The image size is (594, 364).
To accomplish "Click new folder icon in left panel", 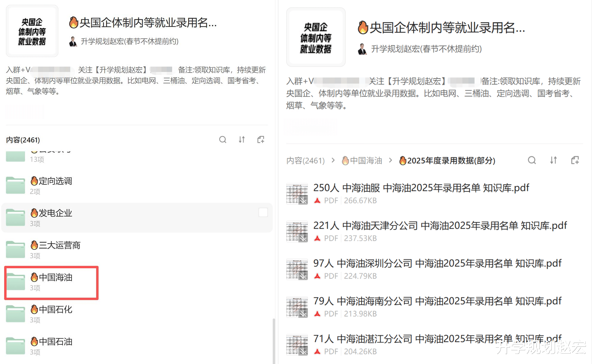I will point(261,139).
